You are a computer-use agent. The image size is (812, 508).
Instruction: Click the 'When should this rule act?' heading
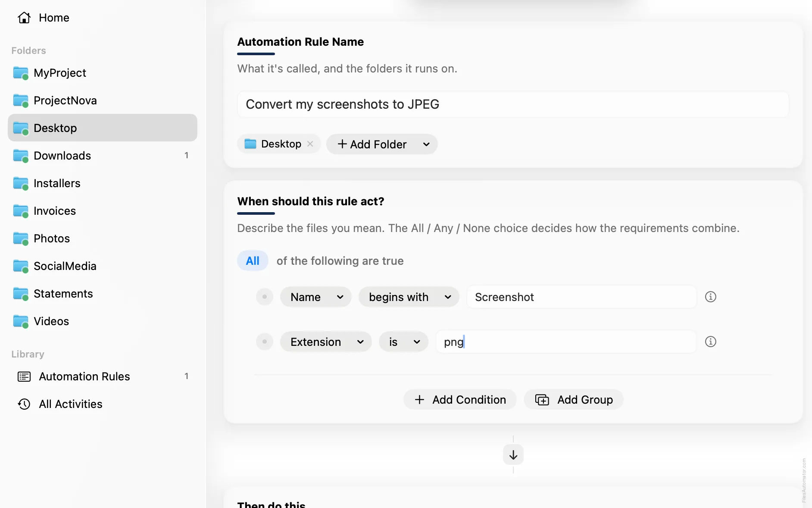point(311,201)
